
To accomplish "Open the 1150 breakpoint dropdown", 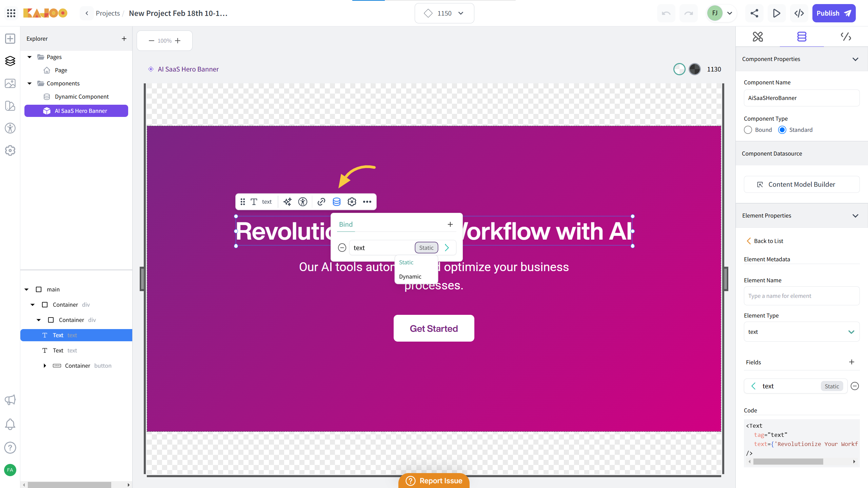I will 444,13.
